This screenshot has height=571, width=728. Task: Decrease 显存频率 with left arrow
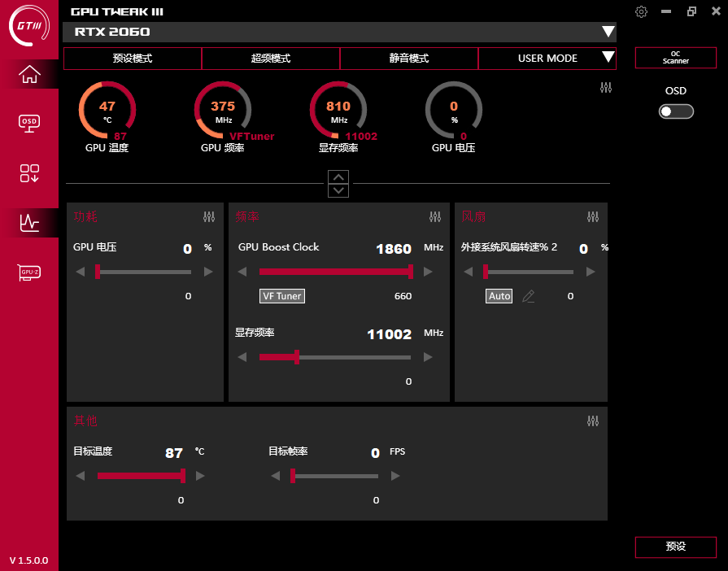(x=242, y=357)
